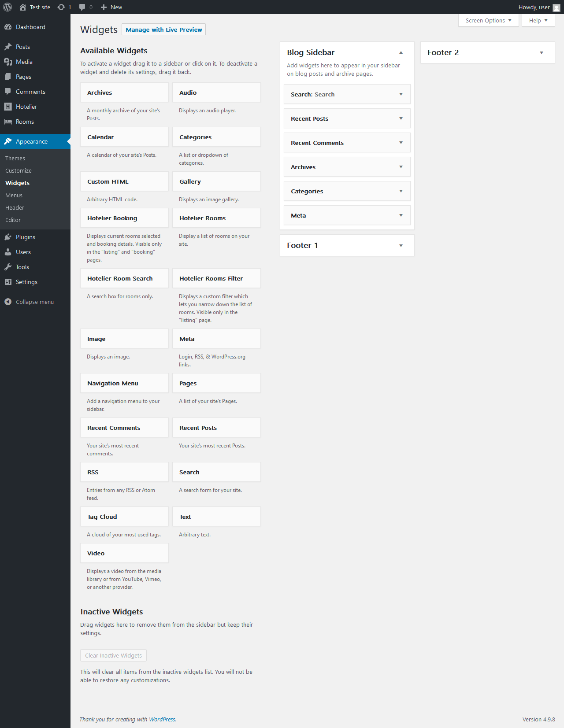
Task: Select the Calendar available widget
Action: [124, 137]
